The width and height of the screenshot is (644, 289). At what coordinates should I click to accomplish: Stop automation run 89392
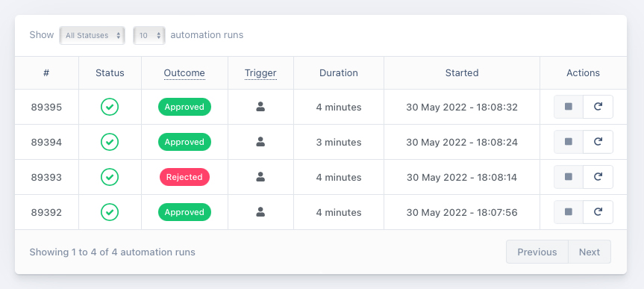[x=569, y=212]
